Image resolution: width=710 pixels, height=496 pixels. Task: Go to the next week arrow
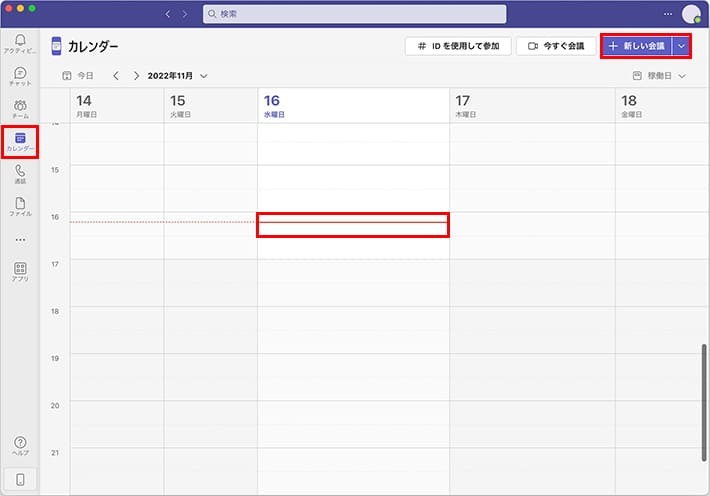click(x=137, y=76)
